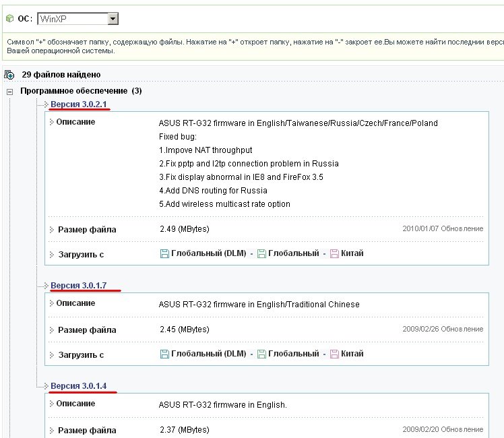Image resolution: width=504 pixels, height=438 pixels.
Task: Open the Версия 3.0.1.7 link
Action: [x=78, y=285]
